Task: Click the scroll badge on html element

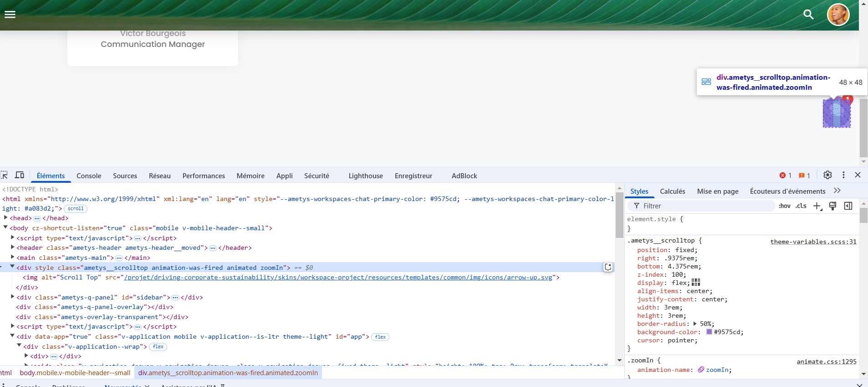Action: click(x=76, y=209)
